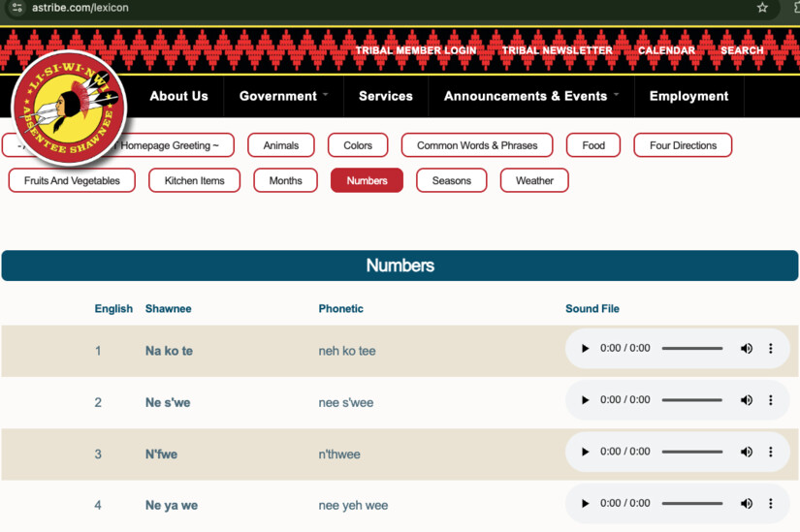
Task: Open the About Us menu item
Action: coord(178,96)
